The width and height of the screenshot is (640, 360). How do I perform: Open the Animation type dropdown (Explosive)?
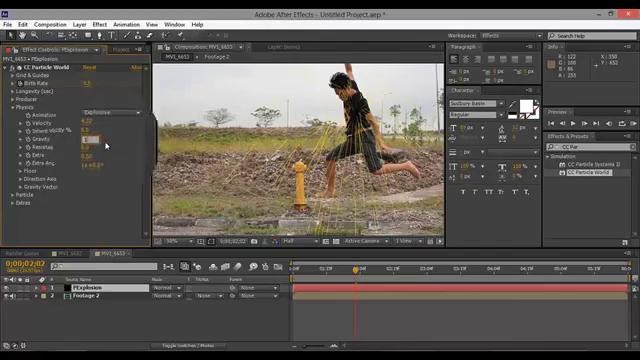111,112
